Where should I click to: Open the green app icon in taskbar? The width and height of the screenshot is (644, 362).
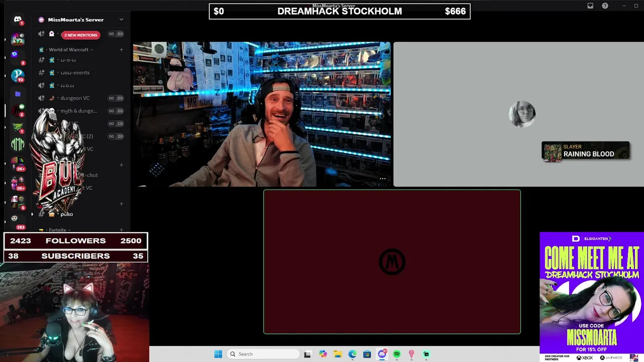click(x=426, y=354)
